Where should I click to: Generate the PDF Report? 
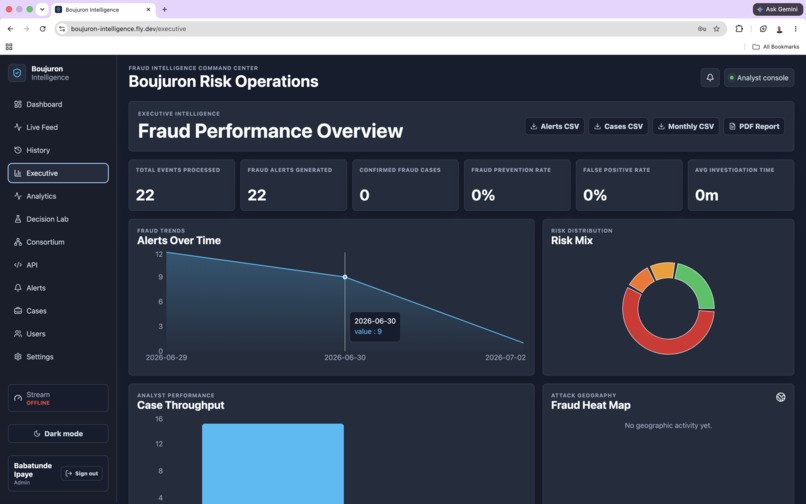point(754,127)
